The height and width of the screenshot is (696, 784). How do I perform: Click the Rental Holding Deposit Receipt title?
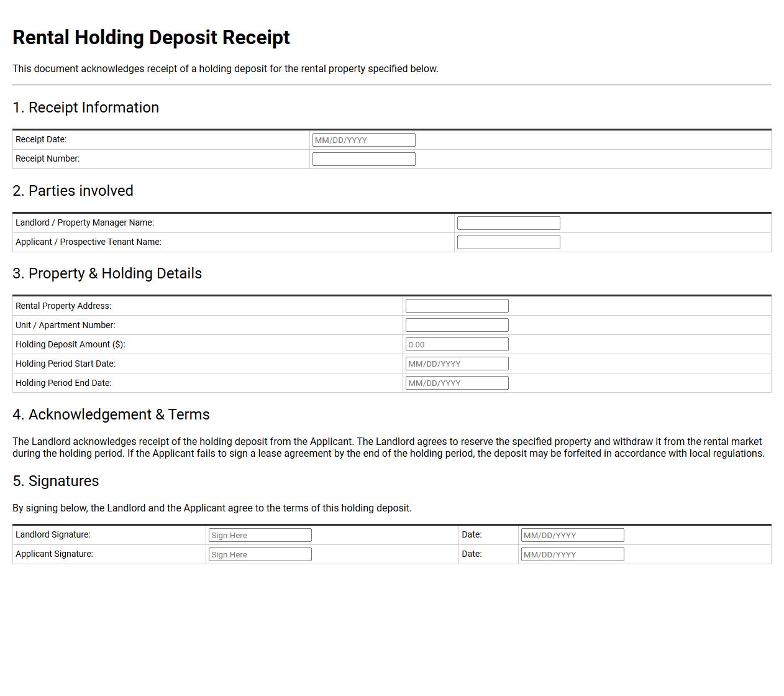click(151, 37)
